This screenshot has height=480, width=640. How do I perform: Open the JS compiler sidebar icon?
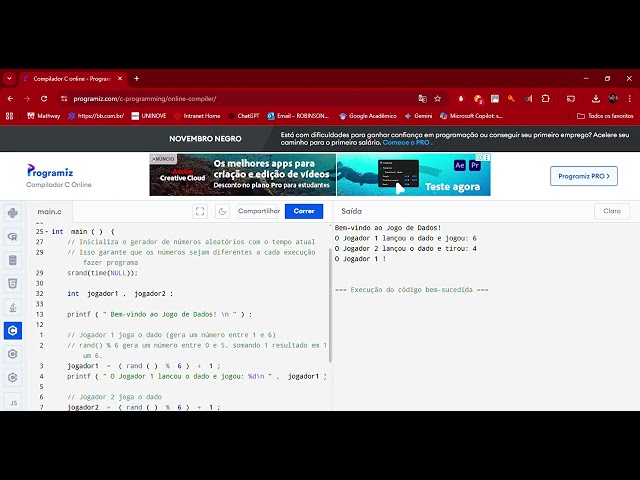coord(13,402)
